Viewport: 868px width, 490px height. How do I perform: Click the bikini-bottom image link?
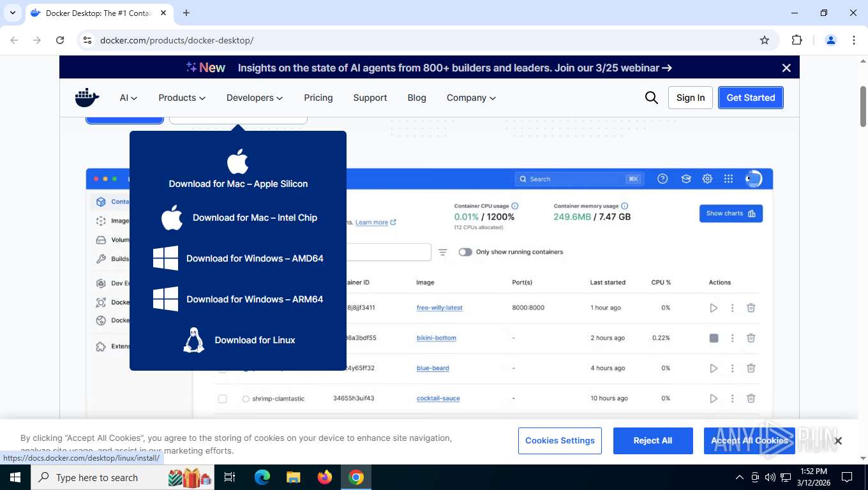(x=436, y=338)
